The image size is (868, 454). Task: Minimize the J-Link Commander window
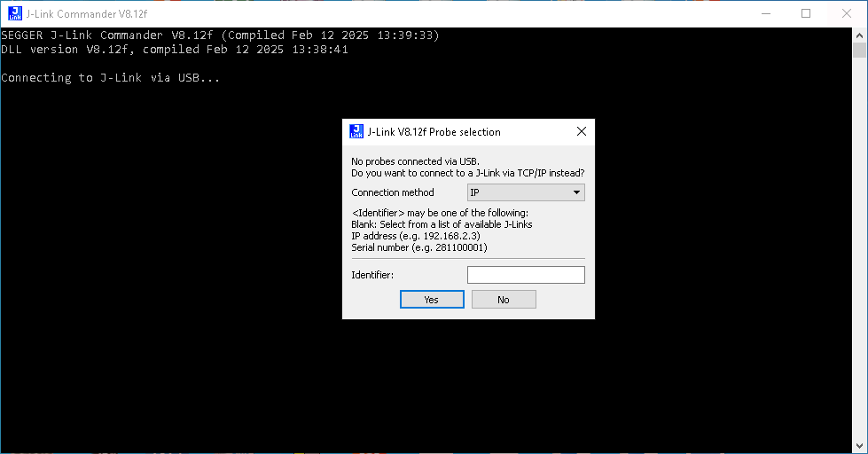[766, 13]
